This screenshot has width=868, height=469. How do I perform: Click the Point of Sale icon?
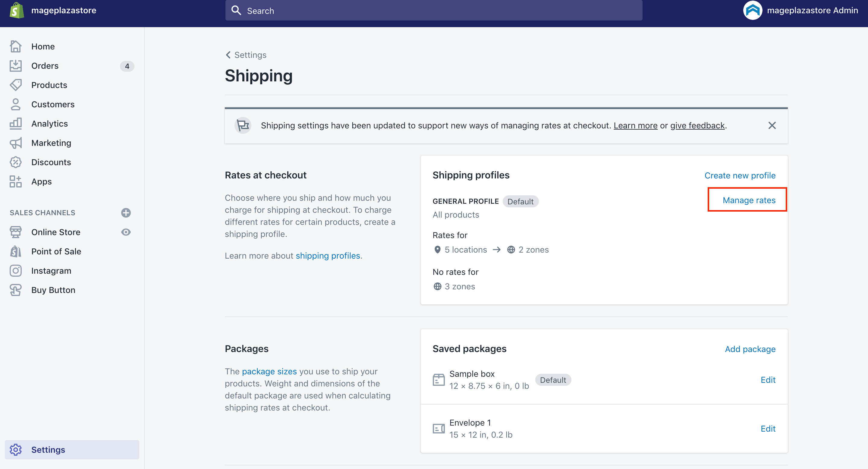pyautogui.click(x=16, y=251)
